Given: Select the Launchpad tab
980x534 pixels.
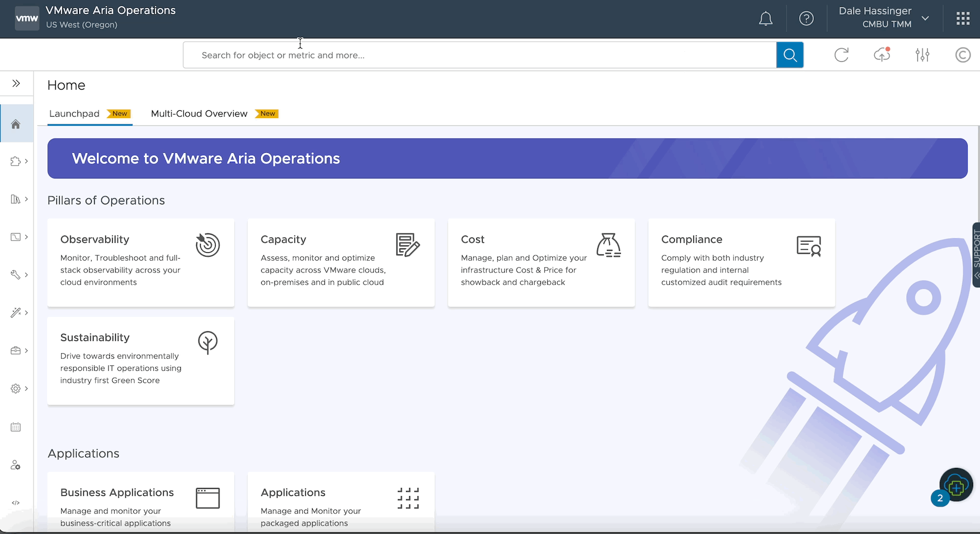Looking at the screenshot, I should pyautogui.click(x=74, y=114).
